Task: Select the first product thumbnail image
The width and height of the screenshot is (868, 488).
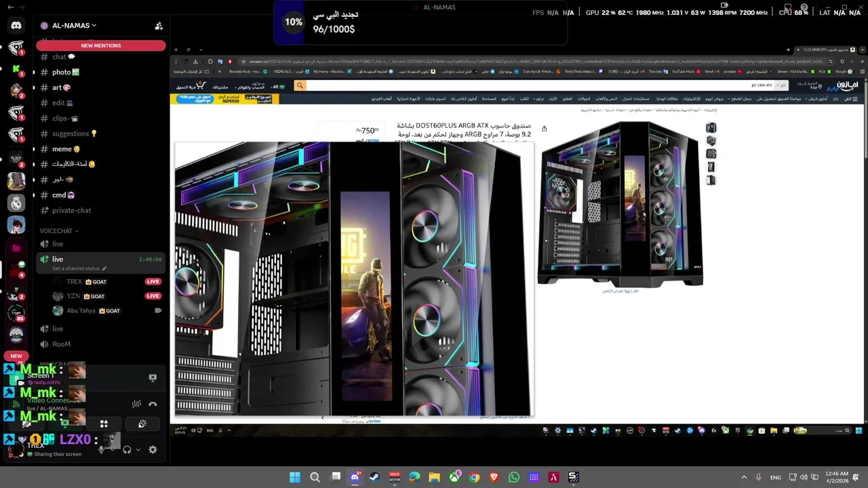Action: [x=711, y=127]
